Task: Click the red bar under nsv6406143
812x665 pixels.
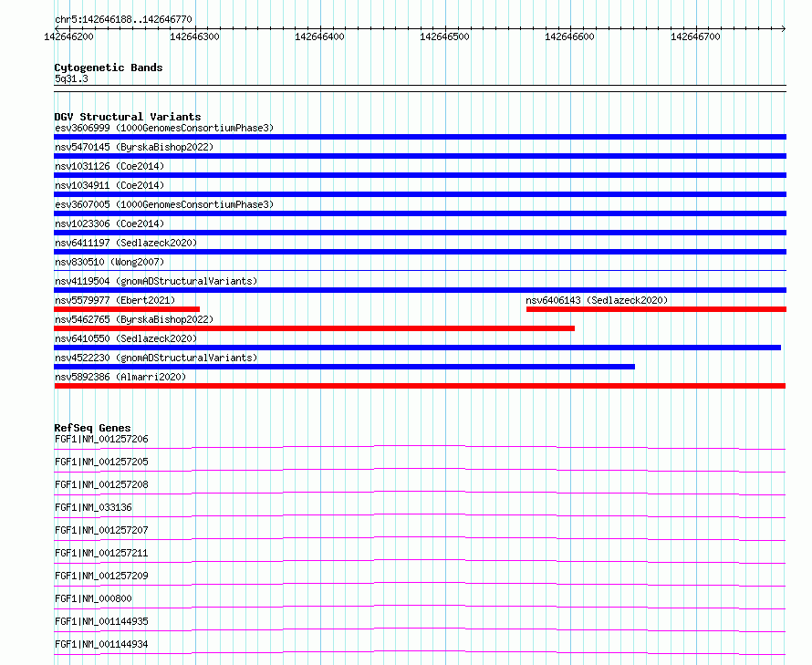Action: coord(656,309)
